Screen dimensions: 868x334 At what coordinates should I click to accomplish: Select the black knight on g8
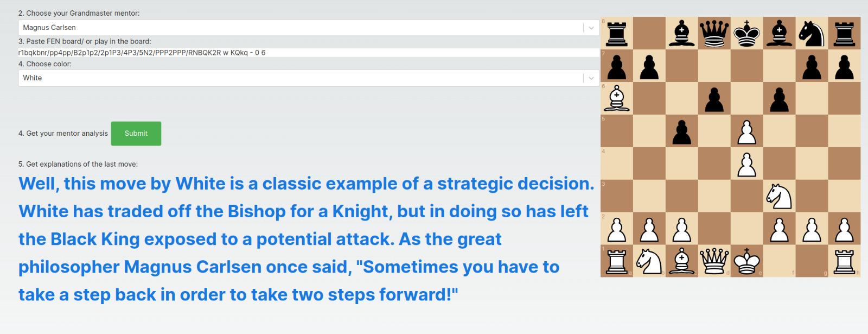pyautogui.click(x=812, y=33)
